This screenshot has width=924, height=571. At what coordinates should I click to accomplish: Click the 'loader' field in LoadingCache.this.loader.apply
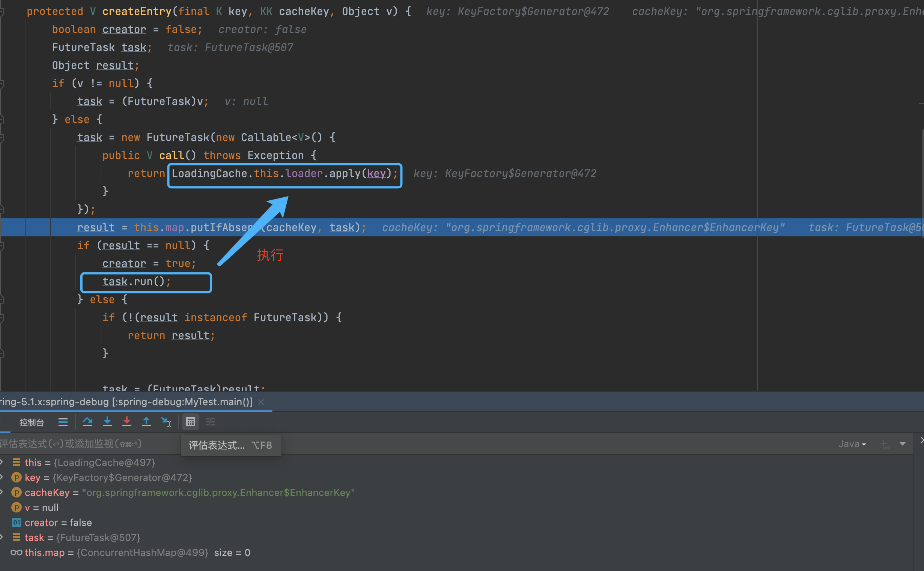tap(304, 173)
